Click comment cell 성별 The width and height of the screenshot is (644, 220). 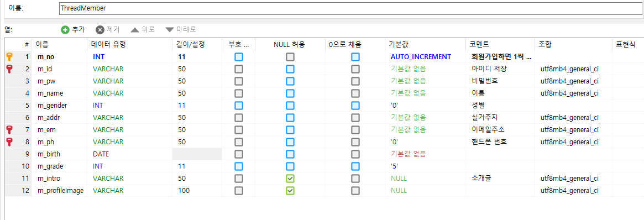pos(478,106)
